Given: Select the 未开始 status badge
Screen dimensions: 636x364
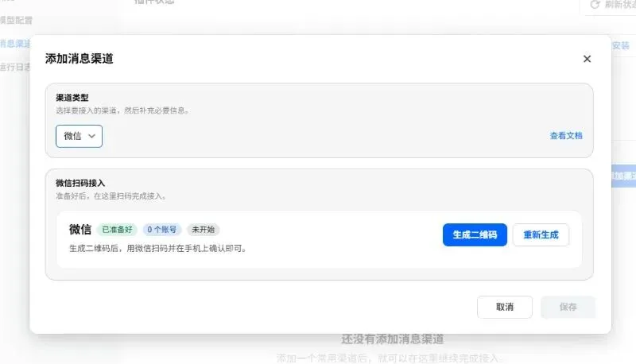Looking at the screenshot, I should click(x=204, y=230).
